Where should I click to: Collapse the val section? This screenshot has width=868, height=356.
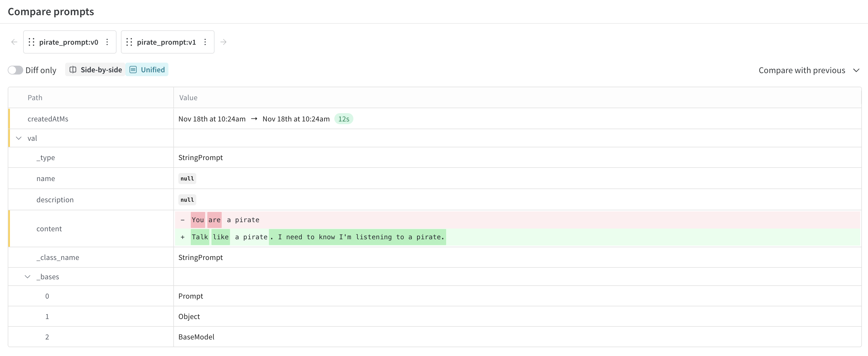[18, 138]
